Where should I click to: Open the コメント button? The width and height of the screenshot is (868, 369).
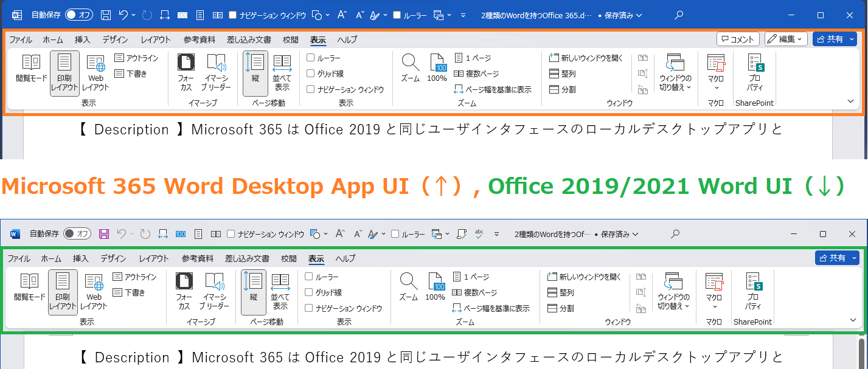(738, 38)
